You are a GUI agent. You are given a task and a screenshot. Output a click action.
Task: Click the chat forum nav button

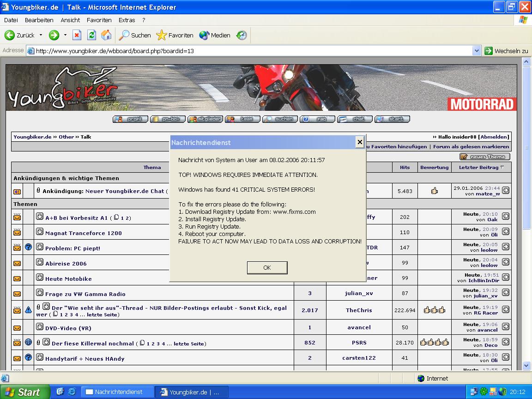(x=355, y=119)
